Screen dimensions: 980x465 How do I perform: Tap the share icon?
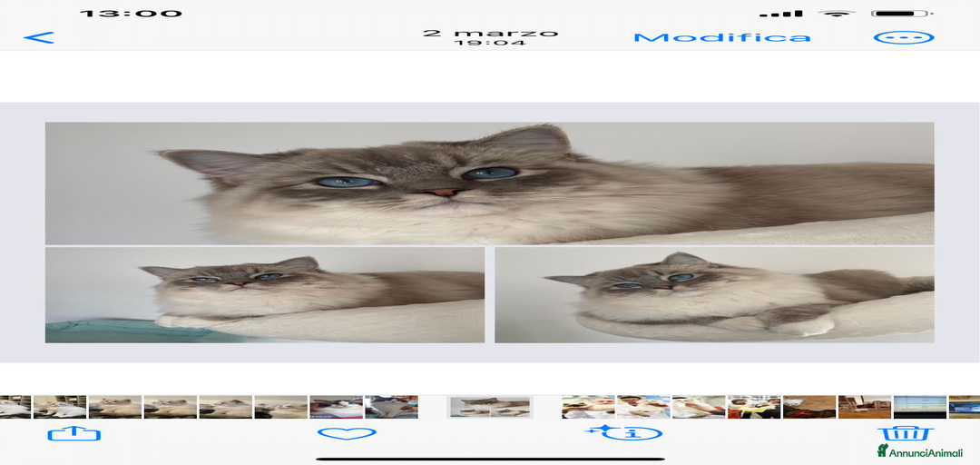point(74,434)
